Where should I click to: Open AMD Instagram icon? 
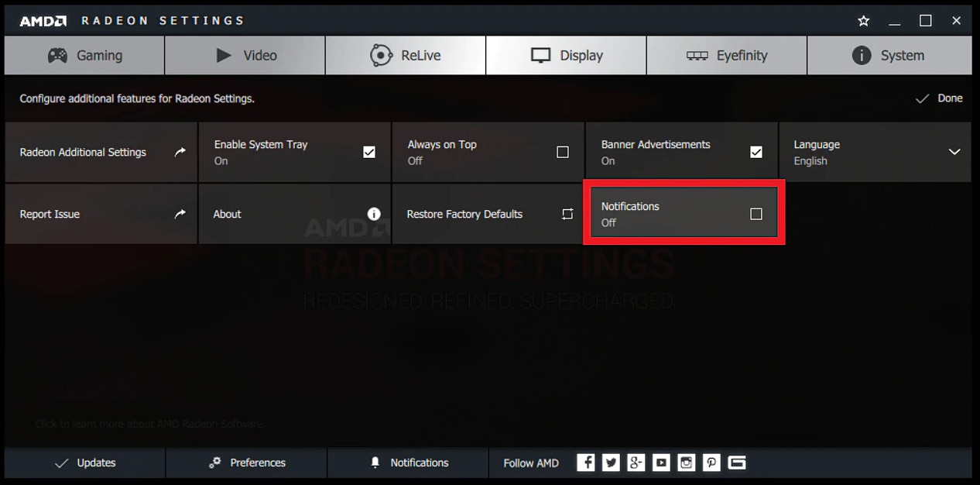click(687, 463)
